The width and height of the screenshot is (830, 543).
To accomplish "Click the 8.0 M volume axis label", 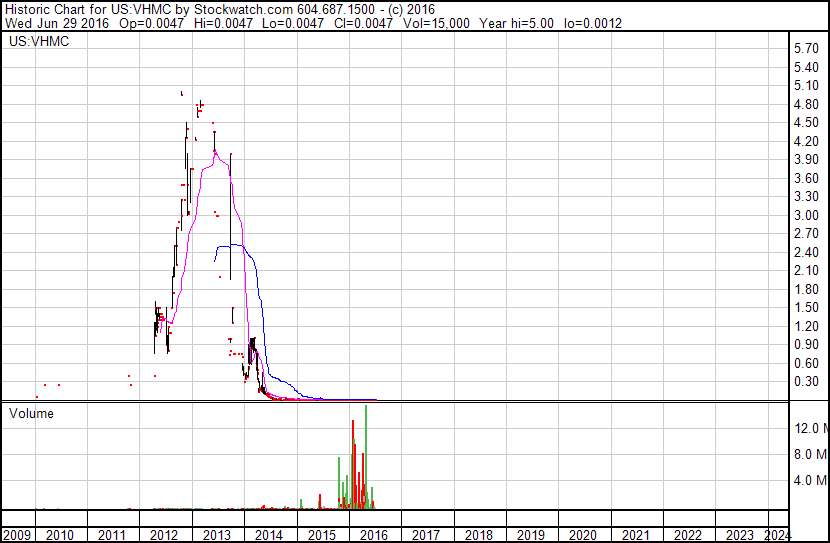I will pyautogui.click(x=811, y=454).
